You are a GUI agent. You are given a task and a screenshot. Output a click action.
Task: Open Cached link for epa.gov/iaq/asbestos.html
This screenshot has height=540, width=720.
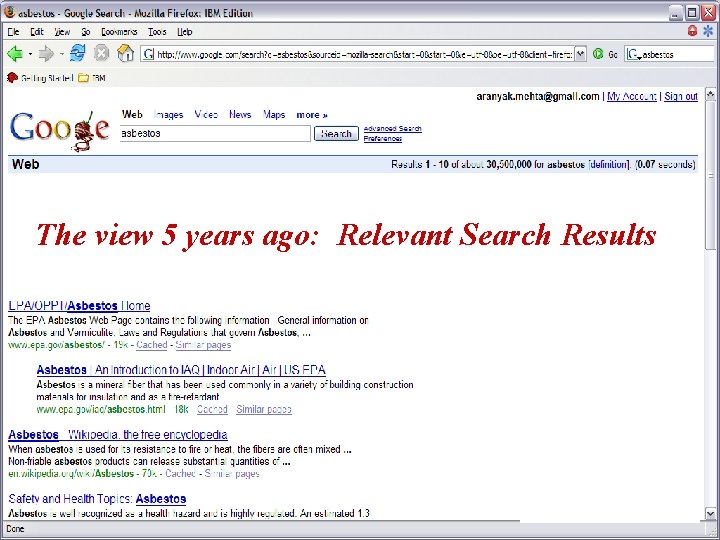[212, 409]
